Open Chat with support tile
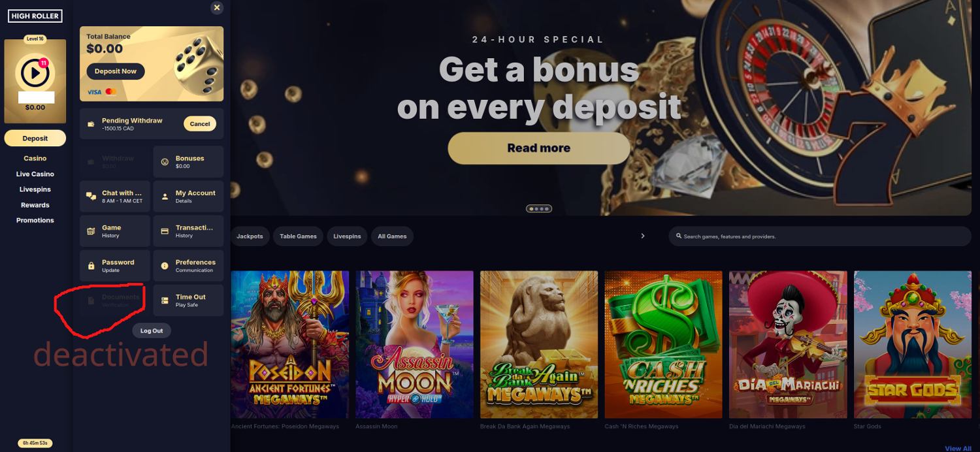 (115, 196)
